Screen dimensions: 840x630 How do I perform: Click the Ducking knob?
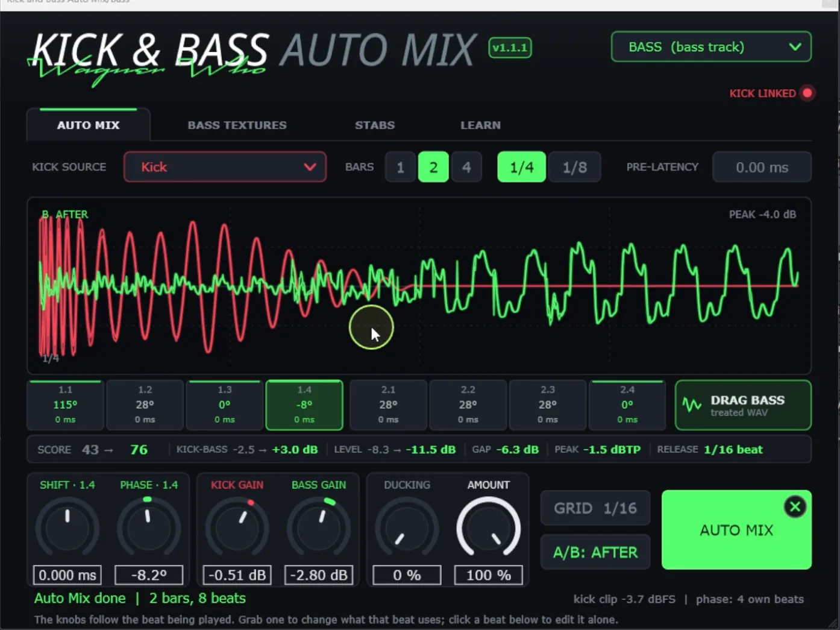[x=407, y=529]
